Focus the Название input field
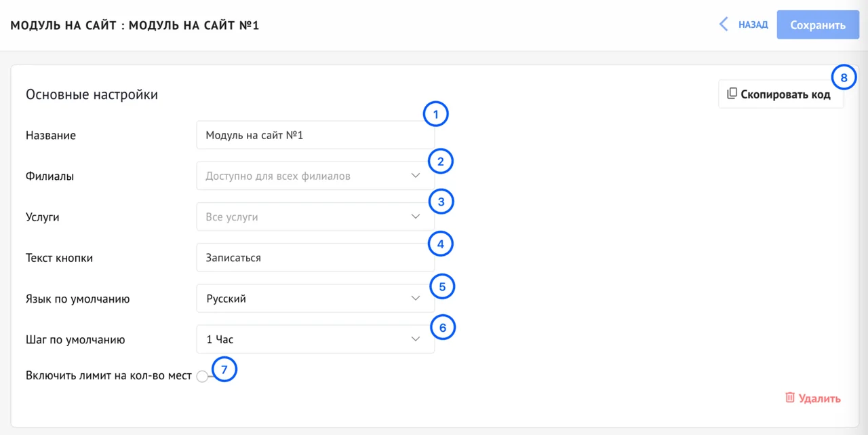Screen dimensions: 868x435 pos(315,135)
